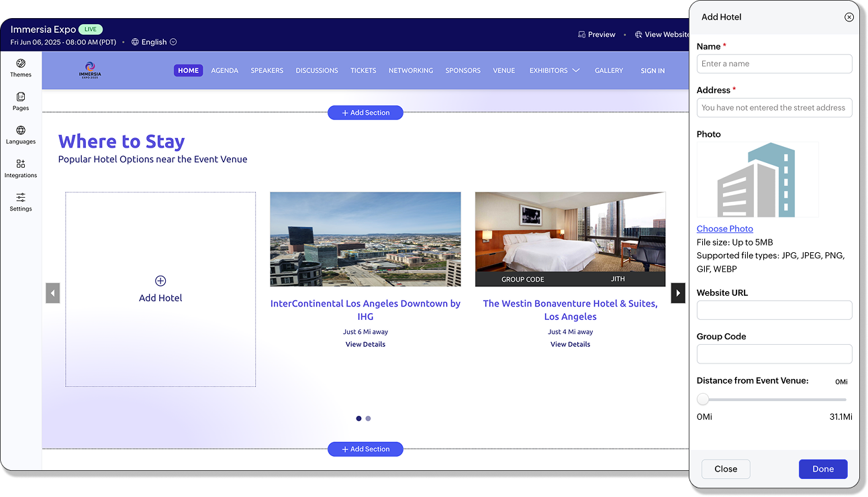
Task: Open the English language dropdown
Action: click(154, 42)
